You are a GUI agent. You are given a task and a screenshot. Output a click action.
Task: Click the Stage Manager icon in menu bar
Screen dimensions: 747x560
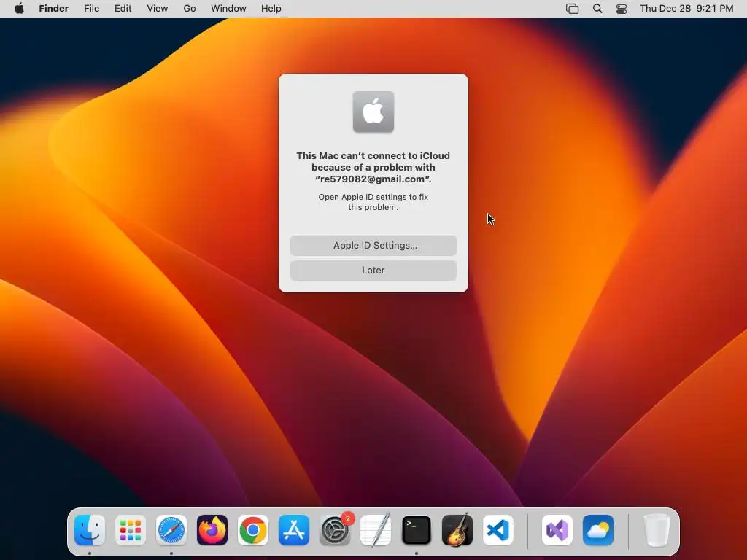(572, 9)
